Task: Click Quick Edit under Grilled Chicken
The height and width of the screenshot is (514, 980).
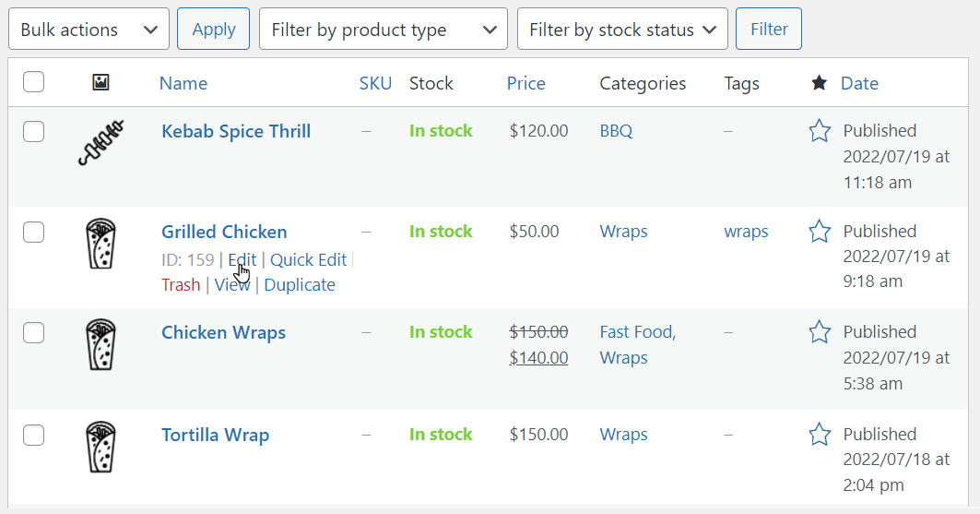Action: point(308,259)
